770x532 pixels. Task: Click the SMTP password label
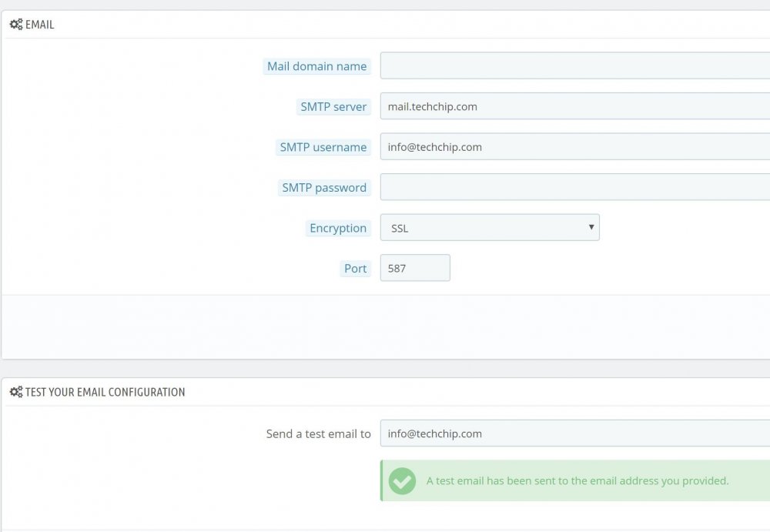point(324,188)
